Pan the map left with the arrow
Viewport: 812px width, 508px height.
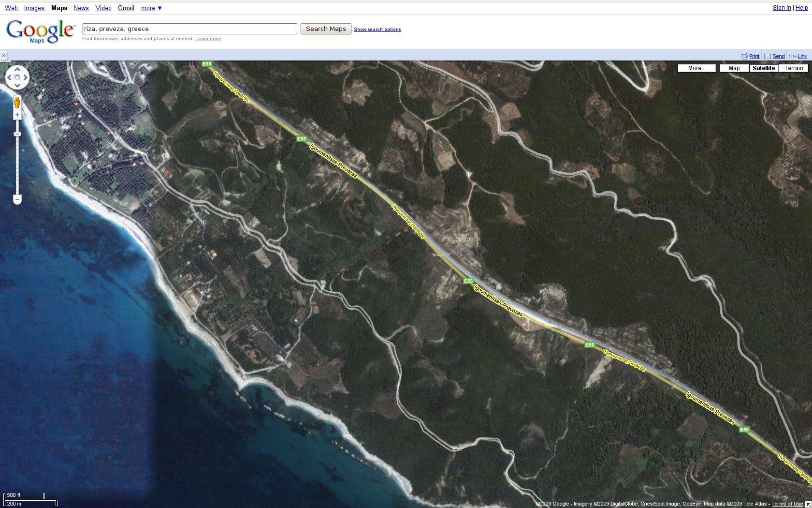[9, 77]
